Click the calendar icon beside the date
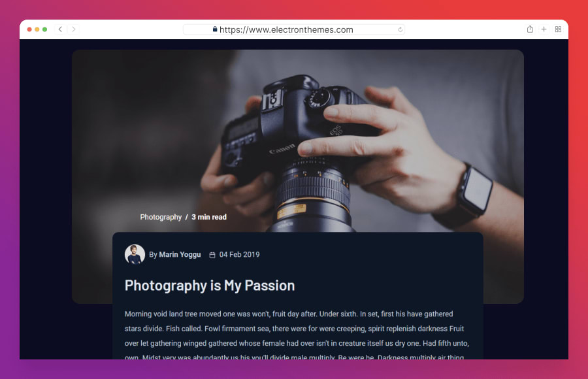The image size is (588, 379). click(x=212, y=255)
